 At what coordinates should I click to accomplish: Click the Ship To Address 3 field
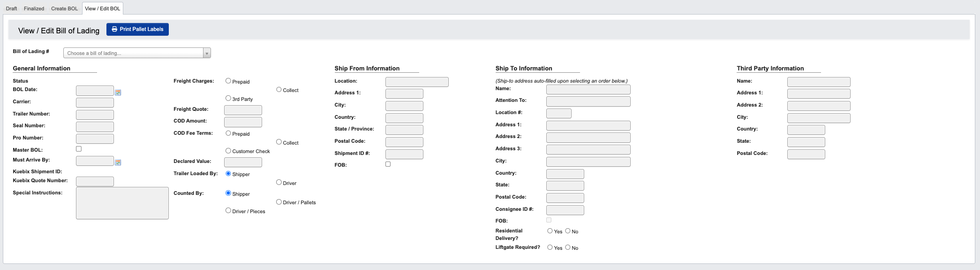[588, 150]
